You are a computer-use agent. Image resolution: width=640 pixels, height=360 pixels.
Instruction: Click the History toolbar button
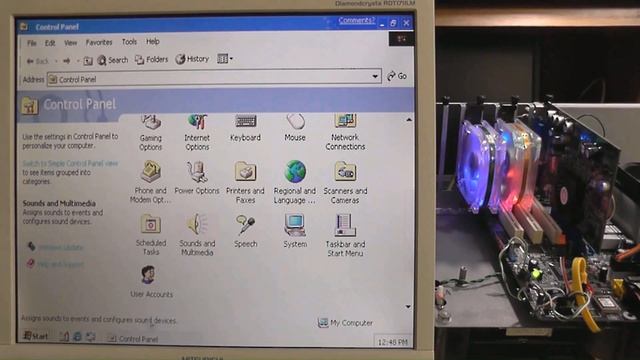point(192,59)
